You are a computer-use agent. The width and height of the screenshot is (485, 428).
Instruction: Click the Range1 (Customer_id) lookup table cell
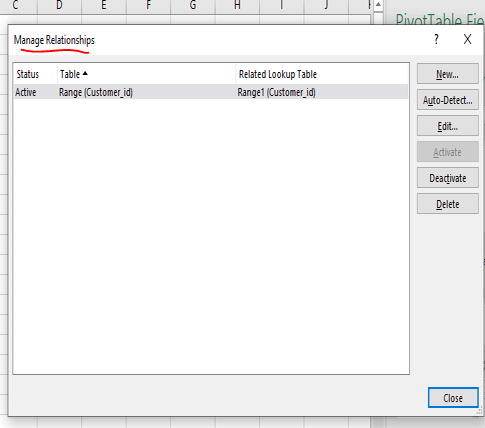pyautogui.click(x=276, y=92)
